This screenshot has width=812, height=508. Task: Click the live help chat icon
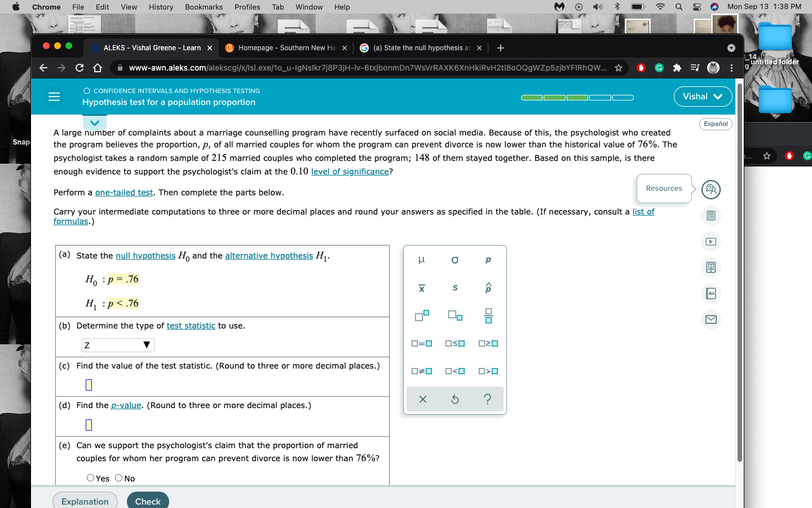click(x=711, y=190)
